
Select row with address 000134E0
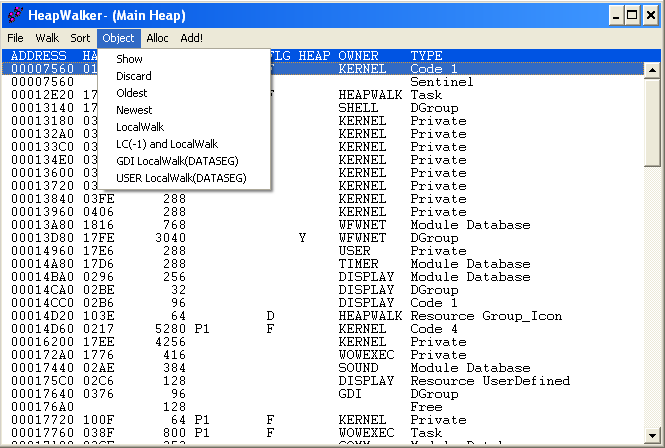[x=323, y=160]
